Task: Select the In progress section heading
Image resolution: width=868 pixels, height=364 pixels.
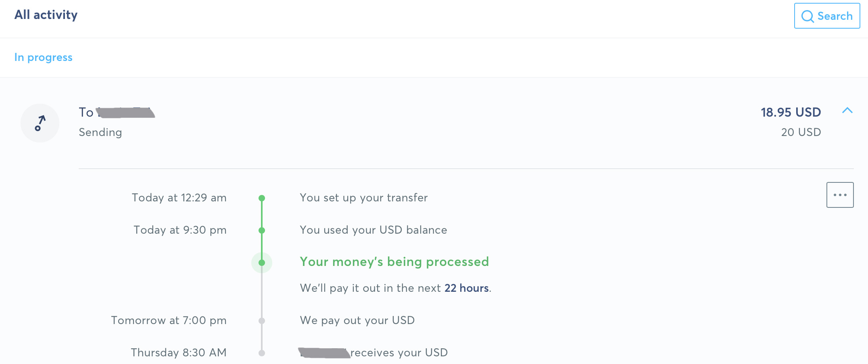Action: 44,57
